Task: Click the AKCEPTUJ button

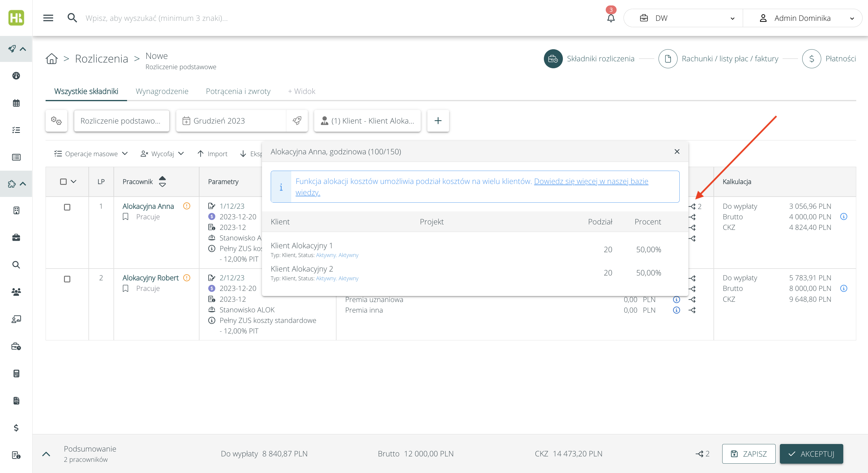Action: point(811,454)
